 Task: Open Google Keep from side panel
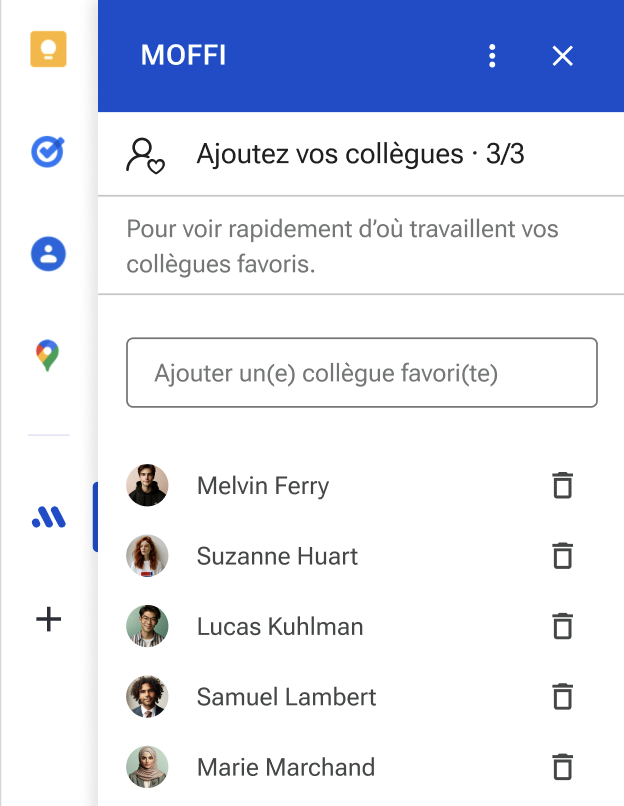coord(48,49)
